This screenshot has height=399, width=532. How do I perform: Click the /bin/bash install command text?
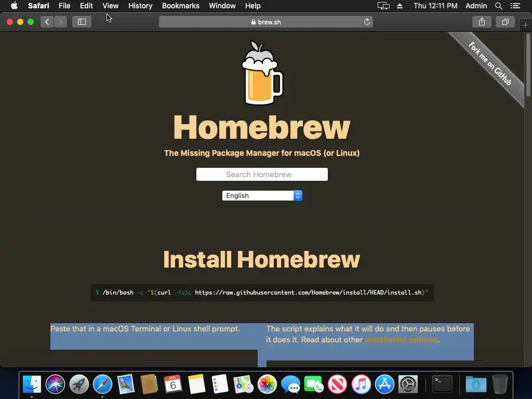coord(262,292)
